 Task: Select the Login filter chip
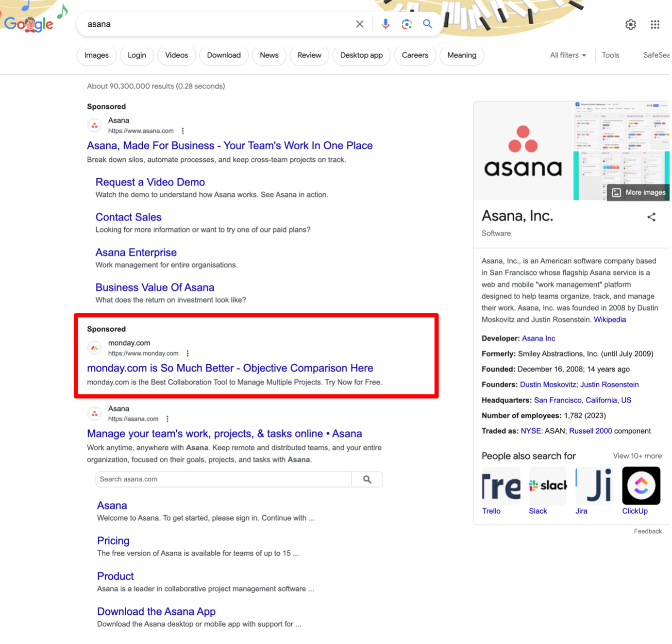137,55
